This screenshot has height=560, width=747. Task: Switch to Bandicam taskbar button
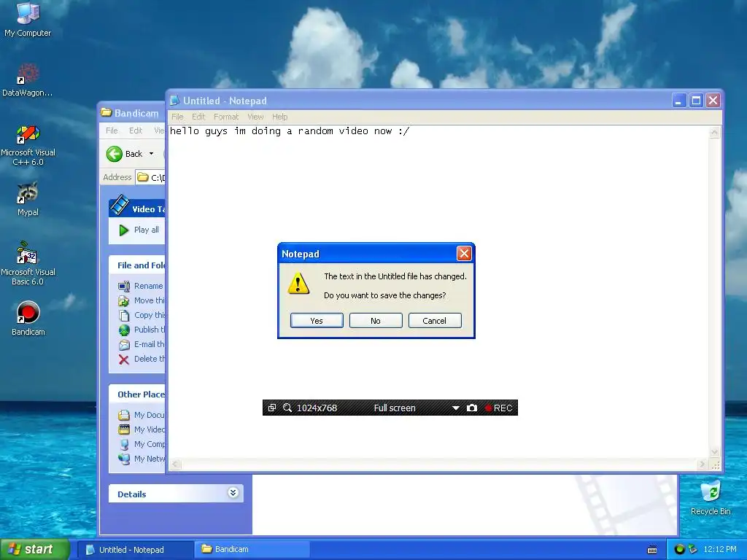coord(252,550)
